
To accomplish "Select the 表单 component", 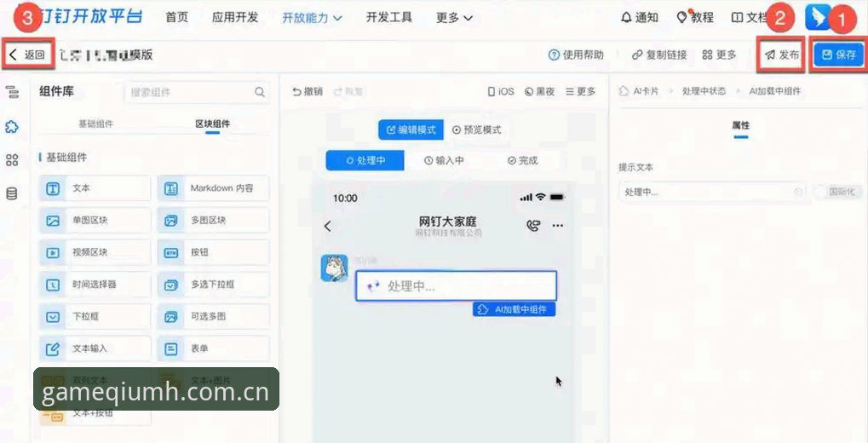I will [x=214, y=349].
